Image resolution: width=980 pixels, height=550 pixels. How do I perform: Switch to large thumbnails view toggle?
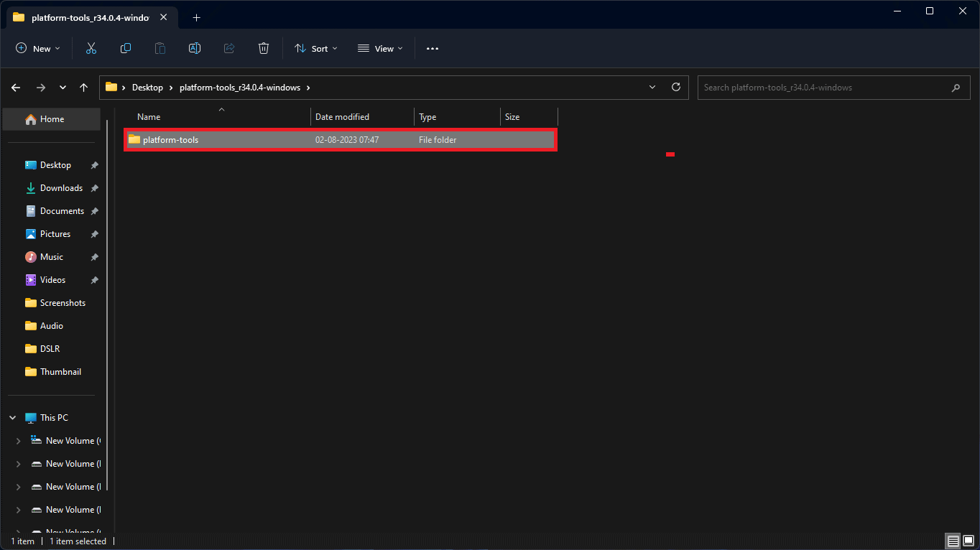pyautogui.click(x=968, y=541)
